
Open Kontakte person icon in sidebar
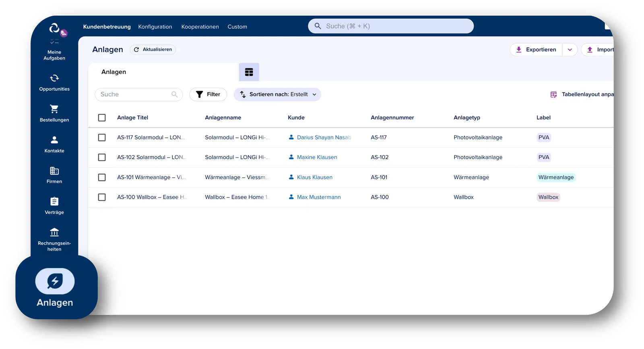tap(54, 140)
